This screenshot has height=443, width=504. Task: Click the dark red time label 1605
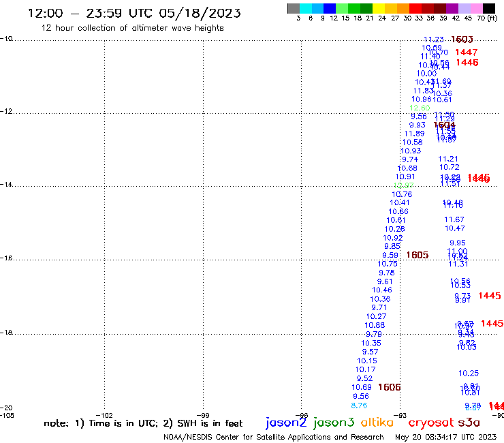418,255
